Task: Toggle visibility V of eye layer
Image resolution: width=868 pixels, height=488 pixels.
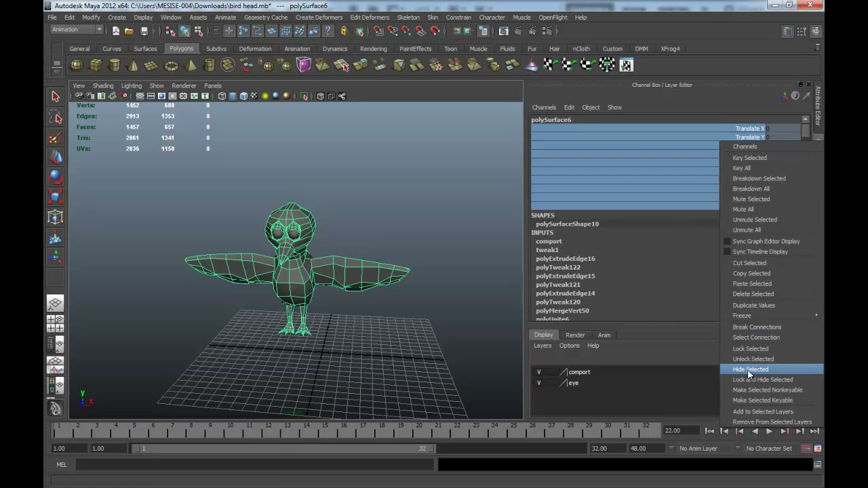Action: point(539,383)
